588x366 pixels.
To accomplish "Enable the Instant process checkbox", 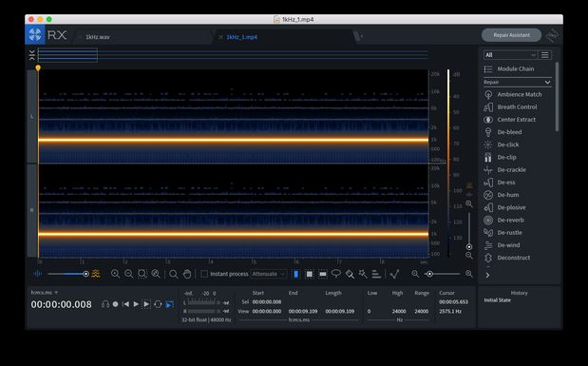I will point(204,274).
